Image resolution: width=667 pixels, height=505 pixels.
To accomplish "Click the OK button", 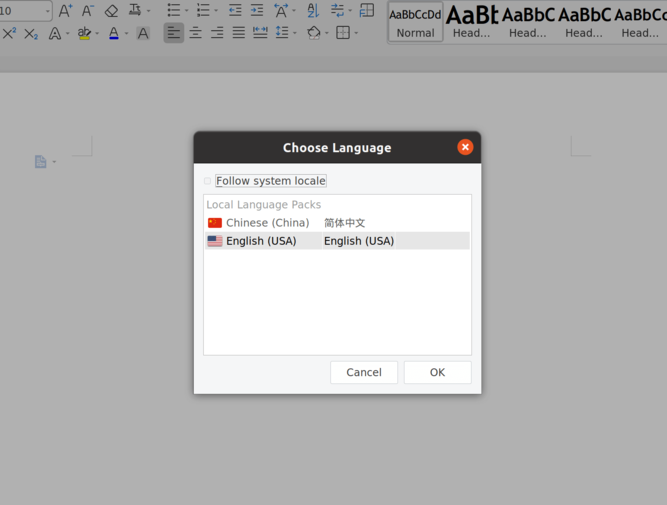I will 437,372.
